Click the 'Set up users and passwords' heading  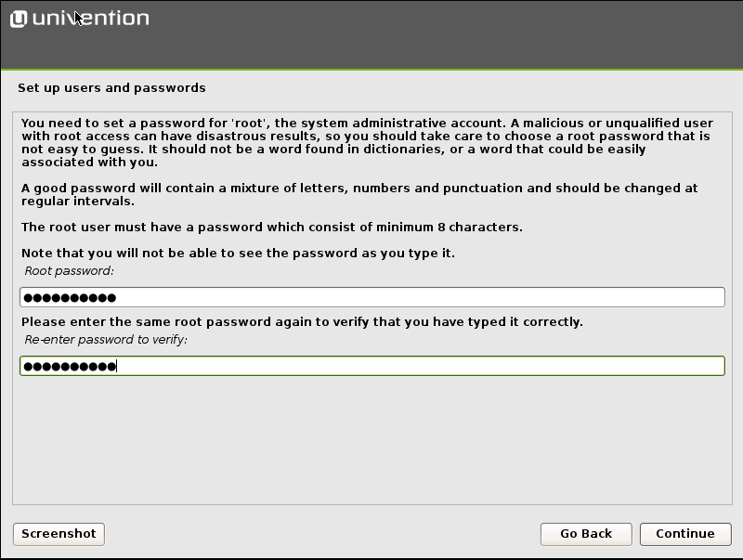[111, 87]
